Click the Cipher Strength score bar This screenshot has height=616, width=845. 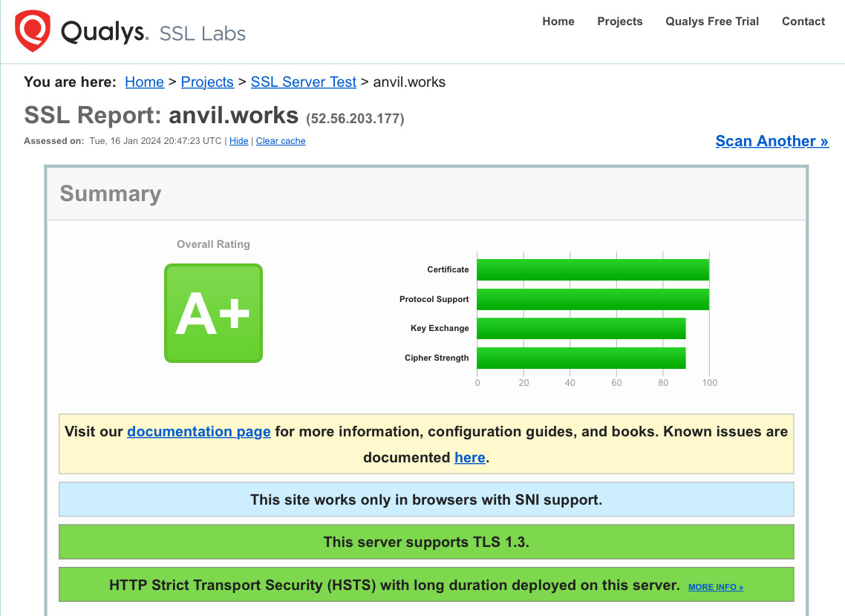click(x=581, y=358)
